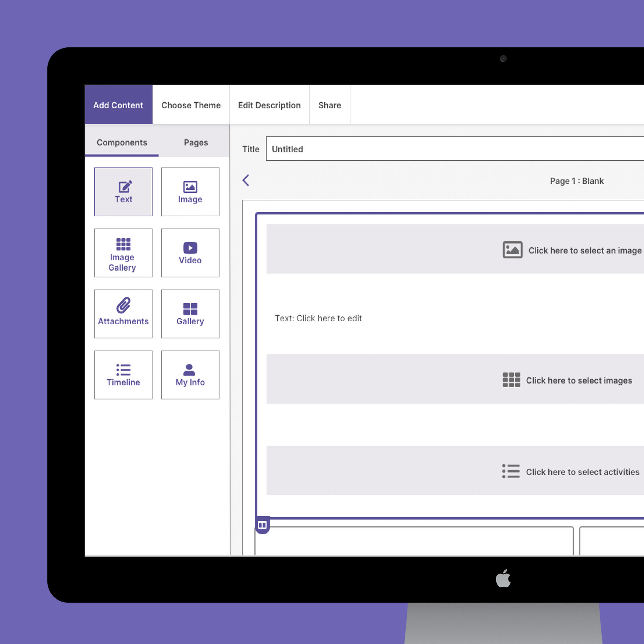644x644 pixels.
Task: Click the image placeholder picture icon
Action: [512, 250]
